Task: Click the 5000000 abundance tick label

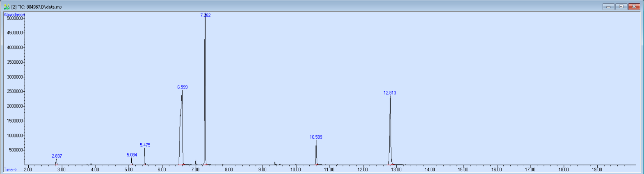Action: [x=15, y=18]
